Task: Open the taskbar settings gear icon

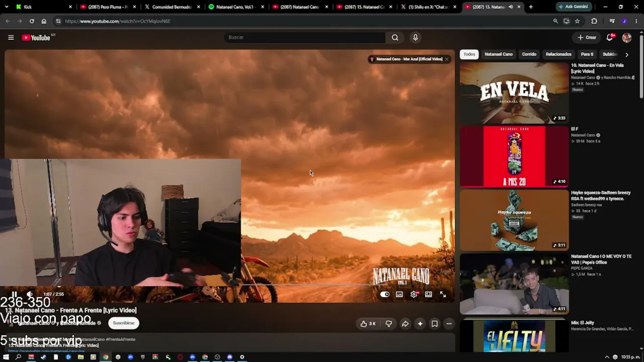Action: click(x=242, y=357)
